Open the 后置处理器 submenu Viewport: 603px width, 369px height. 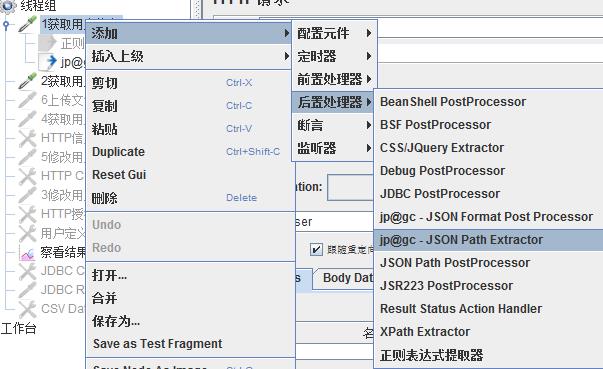point(333,102)
